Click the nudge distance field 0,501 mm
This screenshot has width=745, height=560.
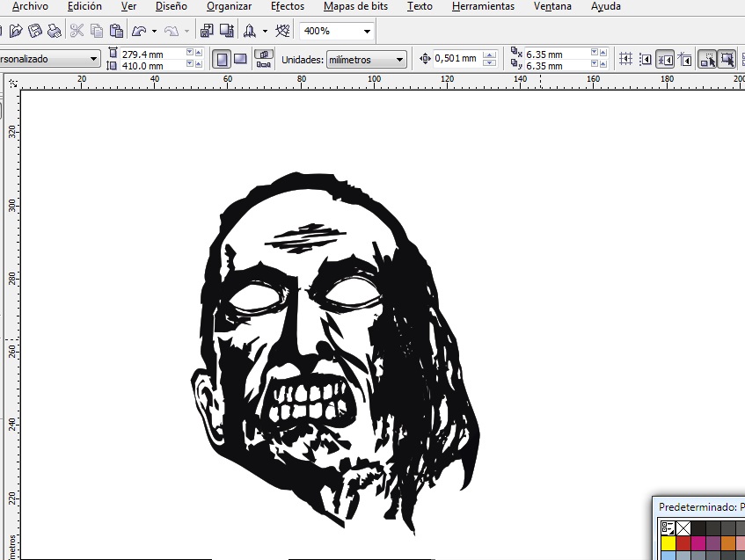[x=456, y=59]
